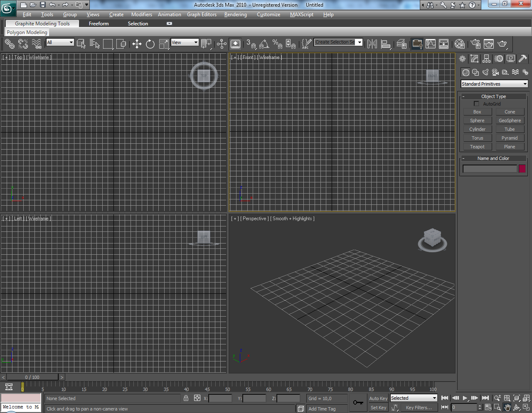Open the Rendering menu
532x413 pixels.
pyautogui.click(x=236, y=15)
